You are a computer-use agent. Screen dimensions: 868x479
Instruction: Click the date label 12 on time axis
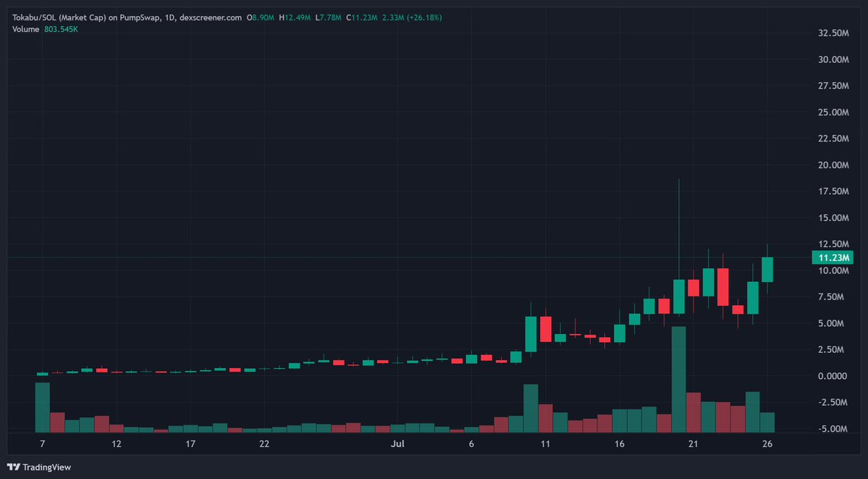(x=117, y=444)
